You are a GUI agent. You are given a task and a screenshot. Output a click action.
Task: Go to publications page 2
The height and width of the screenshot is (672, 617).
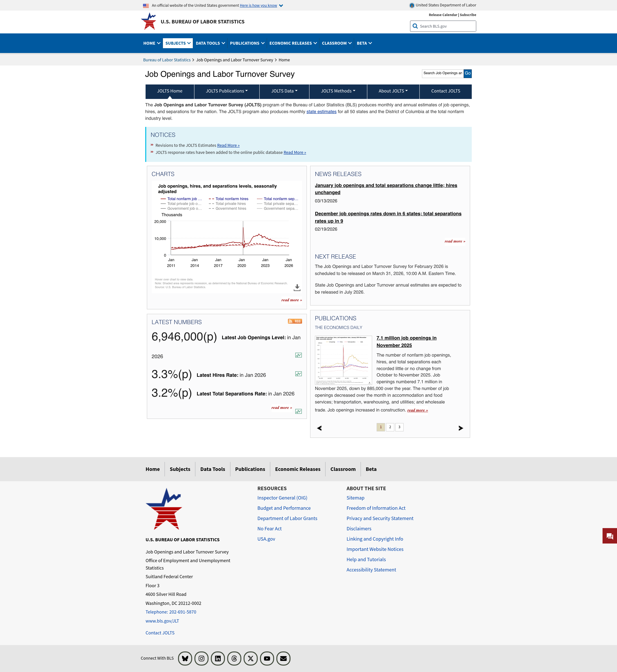[390, 427]
